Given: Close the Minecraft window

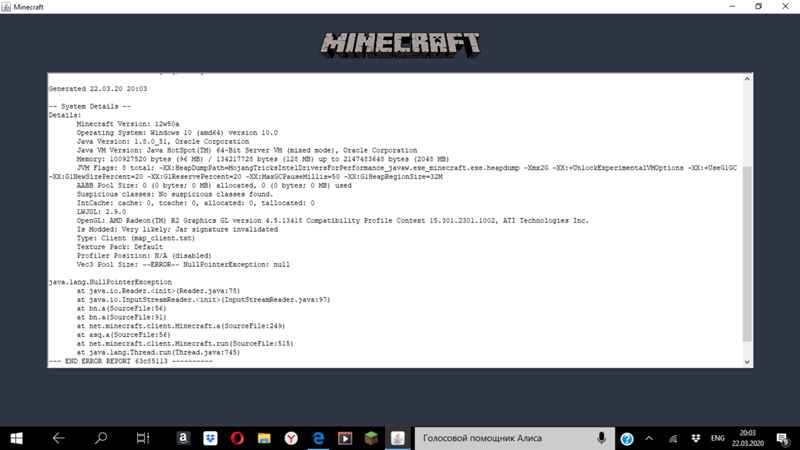Looking at the screenshot, I should click(785, 7).
